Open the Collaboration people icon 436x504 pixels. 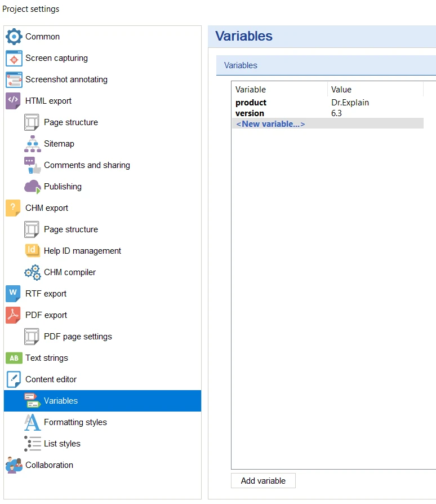click(x=14, y=465)
